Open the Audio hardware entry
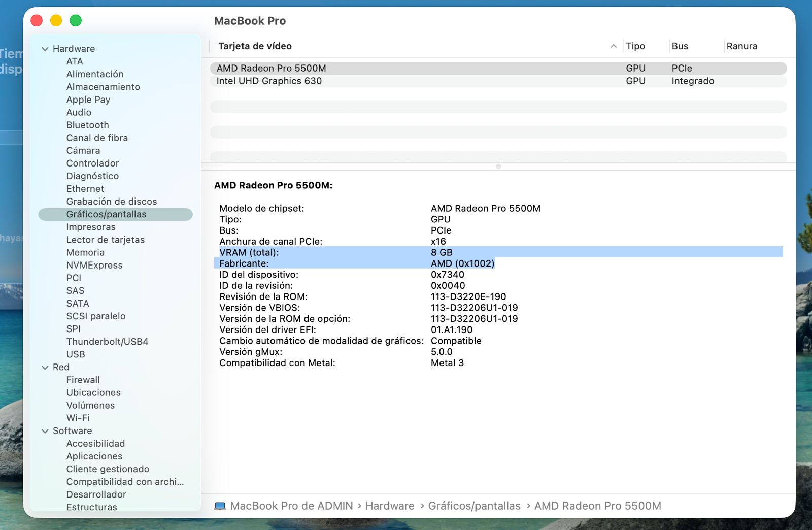The image size is (812, 530). 79,113
